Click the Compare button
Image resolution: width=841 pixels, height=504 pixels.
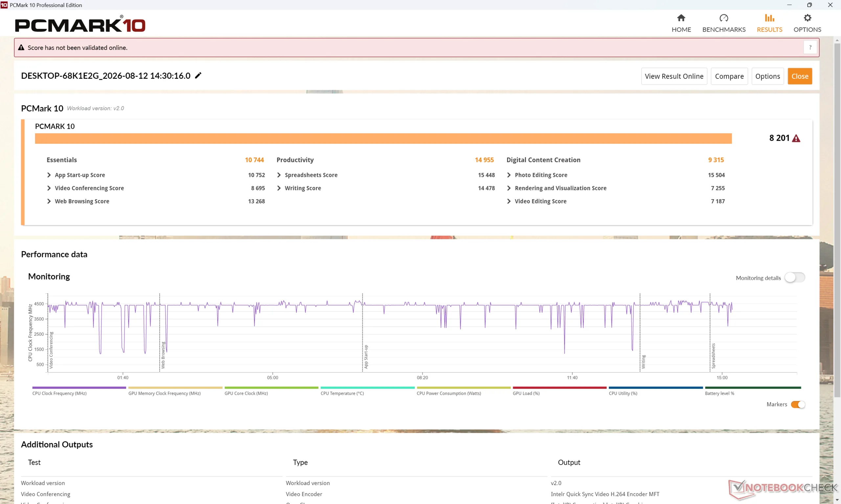point(729,76)
